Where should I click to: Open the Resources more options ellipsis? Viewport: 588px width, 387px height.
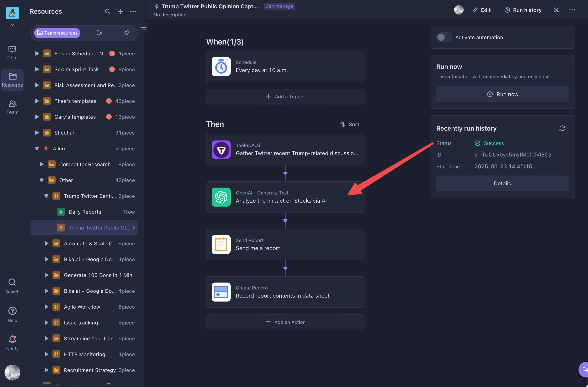pos(133,11)
